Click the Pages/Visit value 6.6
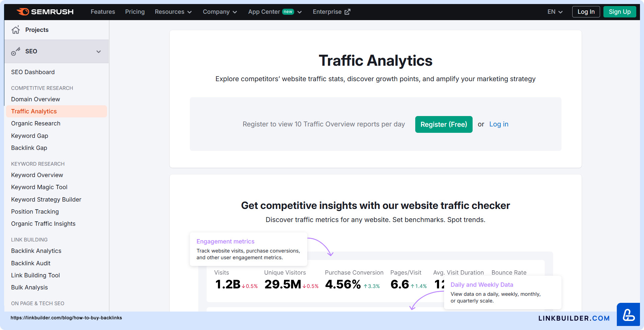 pos(400,284)
